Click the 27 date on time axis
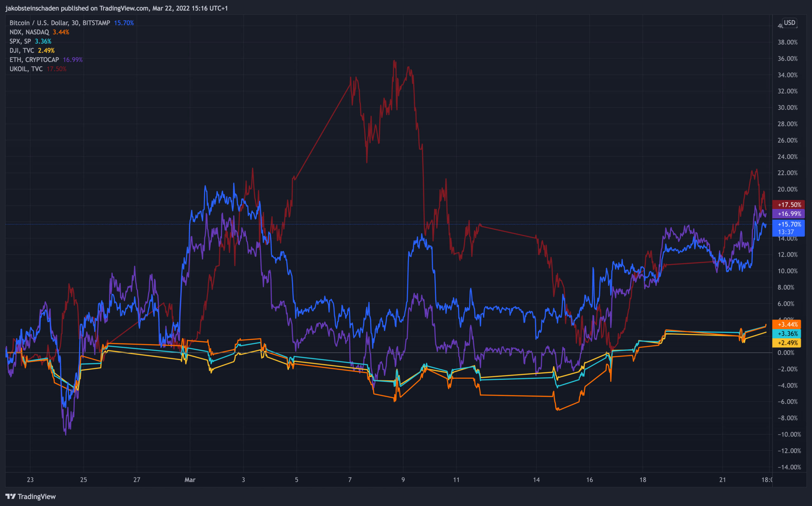The image size is (812, 506). (x=137, y=480)
